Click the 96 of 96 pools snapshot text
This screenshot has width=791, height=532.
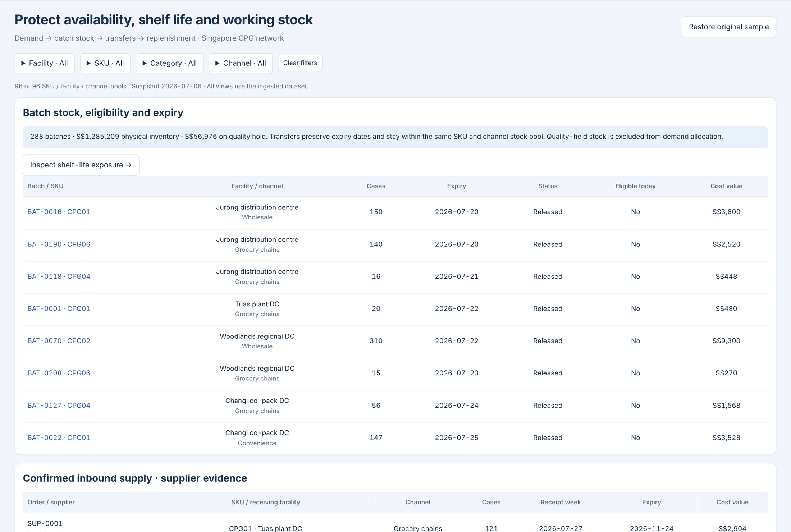coord(161,86)
